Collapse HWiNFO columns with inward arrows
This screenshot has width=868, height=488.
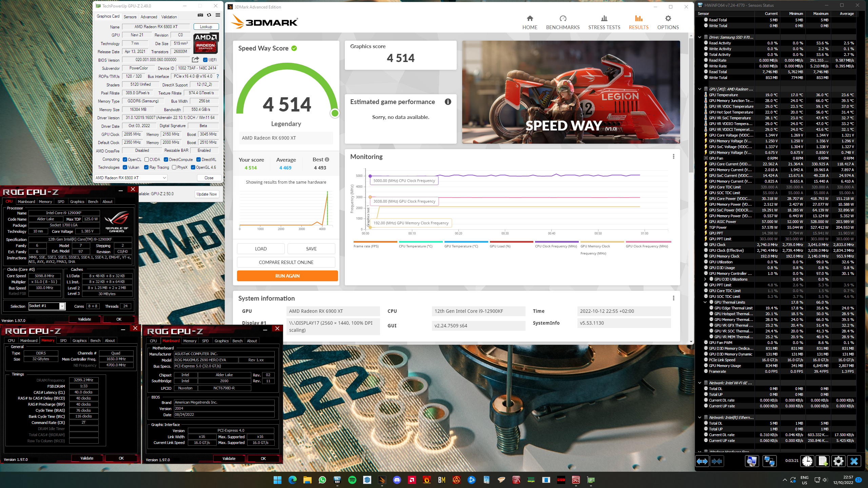coord(717,461)
